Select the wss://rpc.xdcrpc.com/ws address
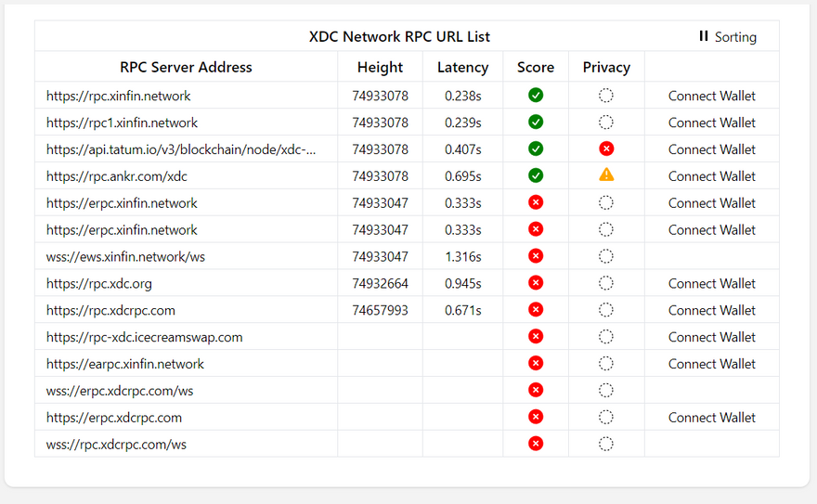 pyautogui.click(x=116, y=445)
